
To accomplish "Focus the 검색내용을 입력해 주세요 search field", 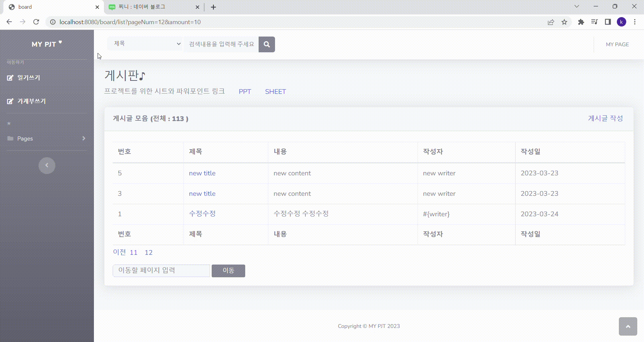I will (221, 44).
